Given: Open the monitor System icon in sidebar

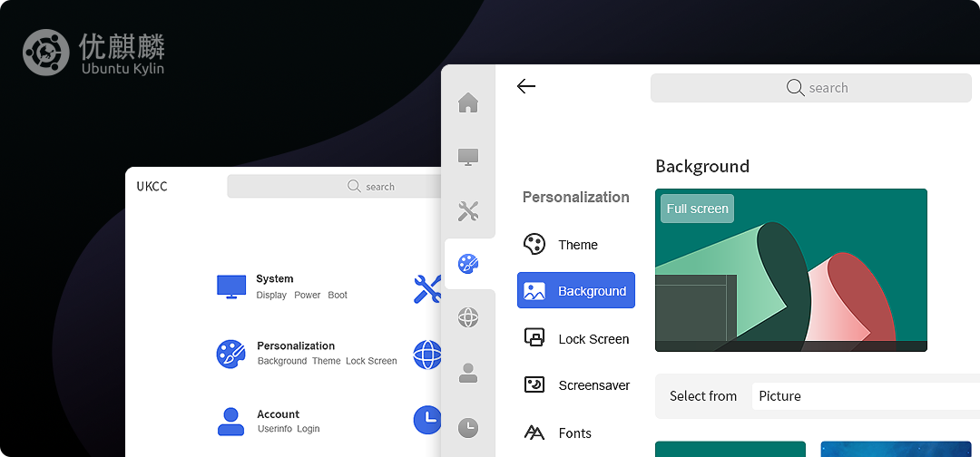Looking at the screenshot, I should click(468, 157).
